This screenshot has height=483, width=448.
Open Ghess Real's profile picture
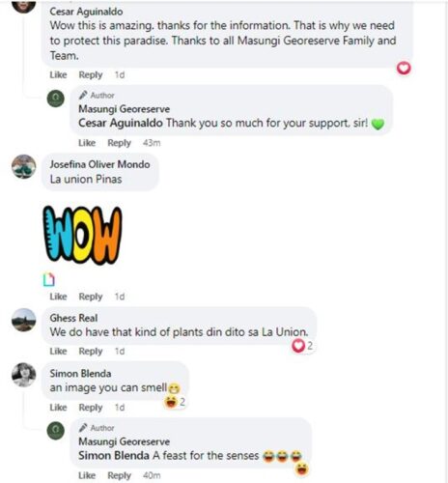coord(24,320)
